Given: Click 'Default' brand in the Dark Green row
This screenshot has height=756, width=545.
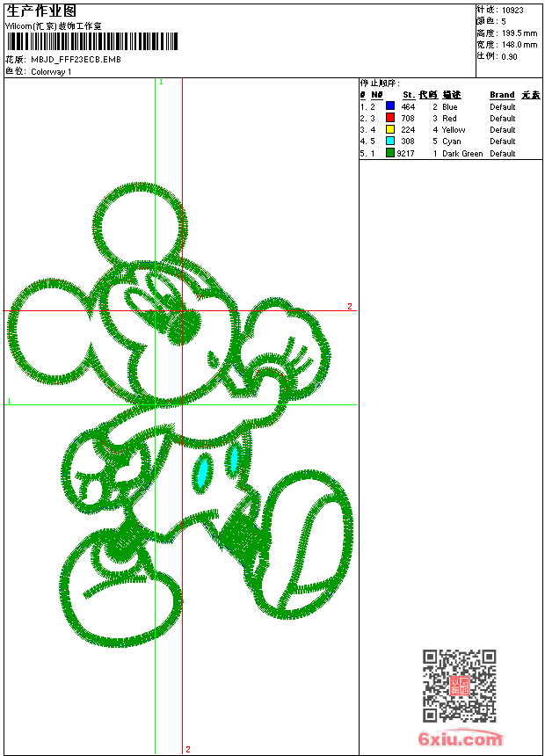Looking at the screenshot, I should (x=503, y=154).
